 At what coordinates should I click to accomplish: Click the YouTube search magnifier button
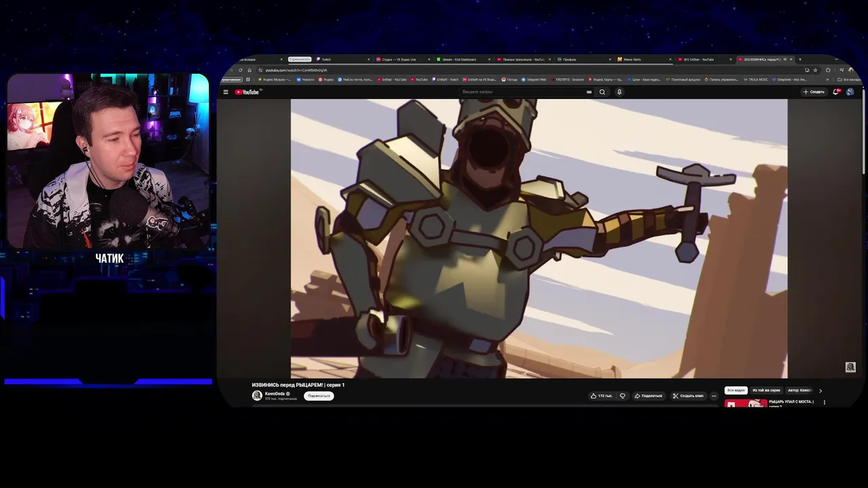coord(602,91)
